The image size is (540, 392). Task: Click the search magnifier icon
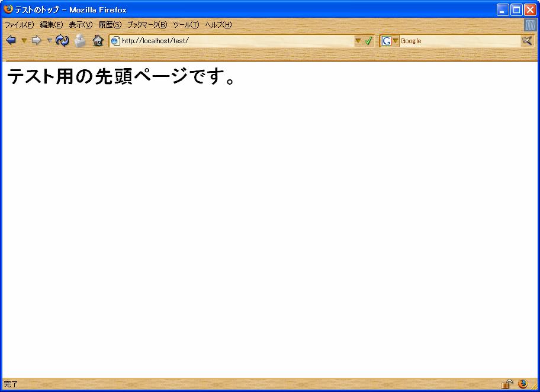pyautogui.click(x=526, y=40)
